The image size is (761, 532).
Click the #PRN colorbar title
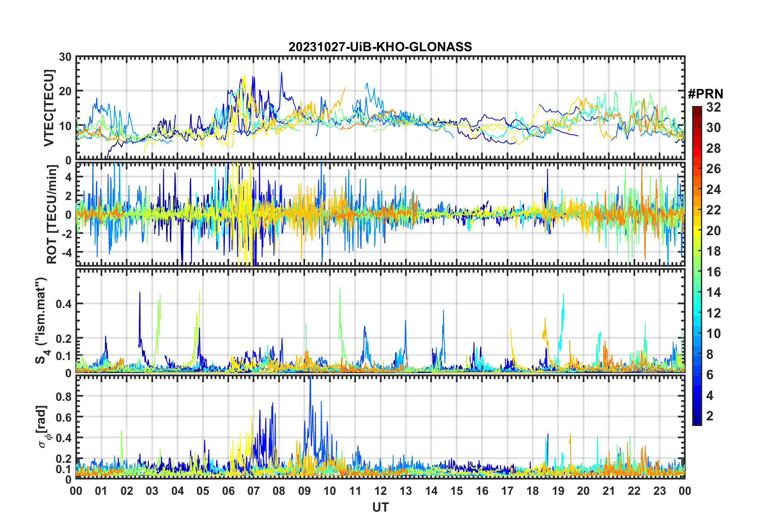pos(705,94)
